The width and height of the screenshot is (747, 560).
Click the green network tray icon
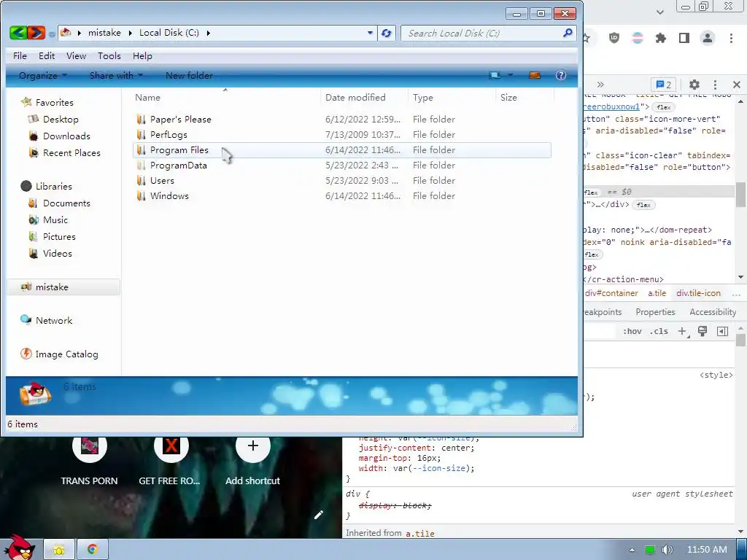pos(650,550)
